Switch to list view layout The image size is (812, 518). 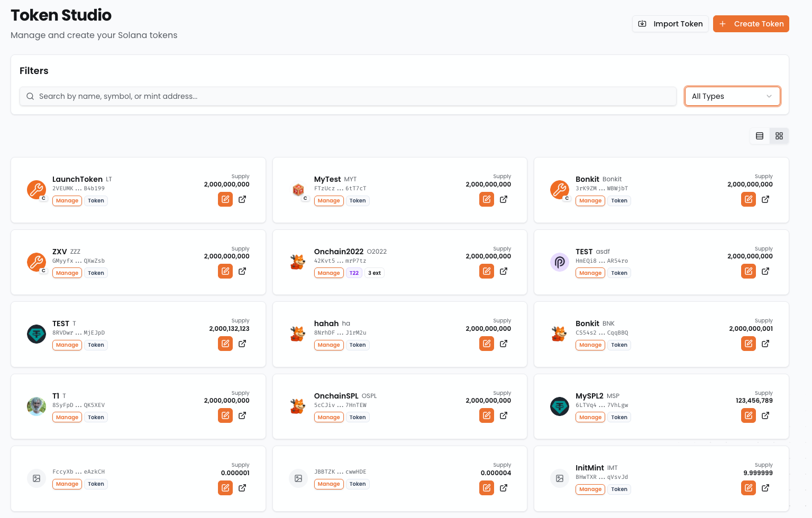[760, 136]
